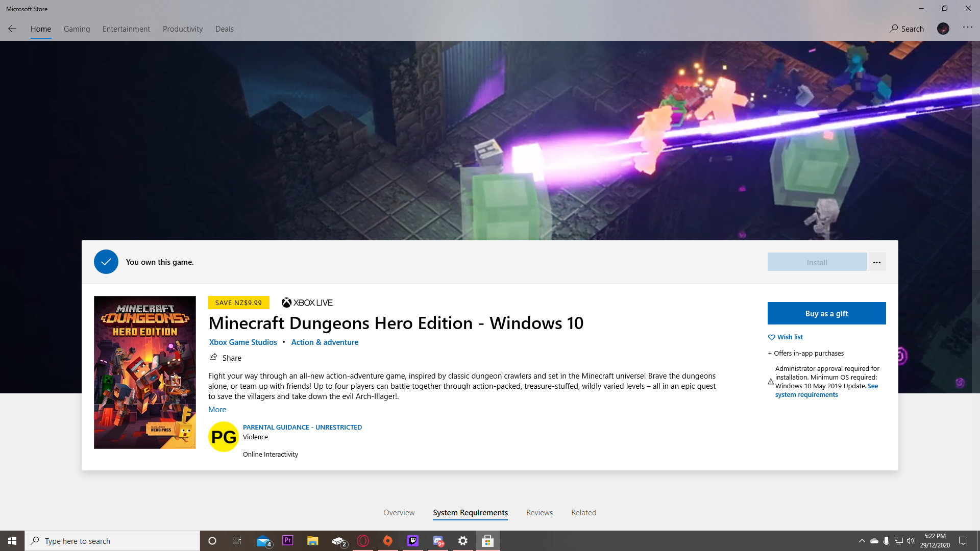The height and width of the screenshot is (551, 980).
Task: Open See system requirements link
Action: (827, 390)
